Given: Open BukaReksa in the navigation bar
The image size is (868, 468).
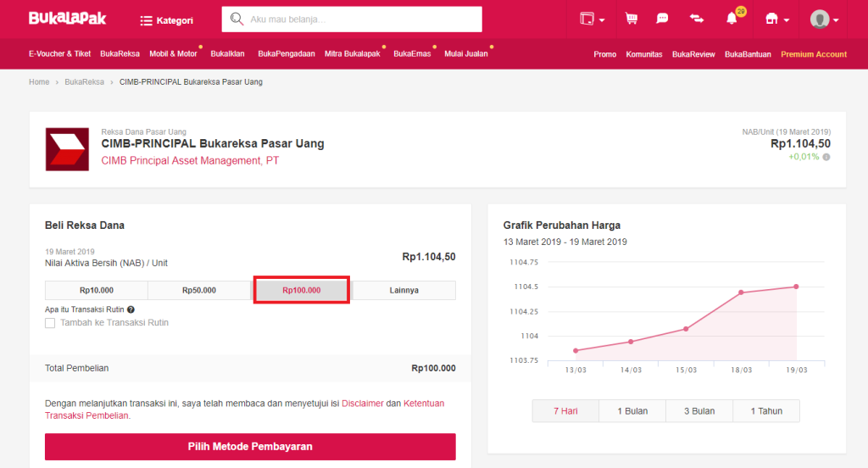Looking at the screenshot, I should pyautogui.click(x=120, y=53).
